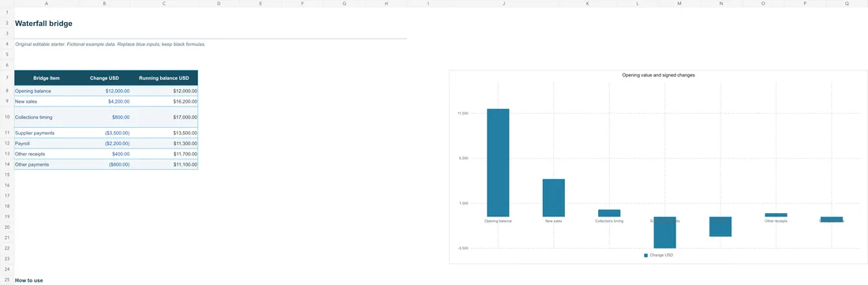Select row 2 header

(x=6, y=23)
